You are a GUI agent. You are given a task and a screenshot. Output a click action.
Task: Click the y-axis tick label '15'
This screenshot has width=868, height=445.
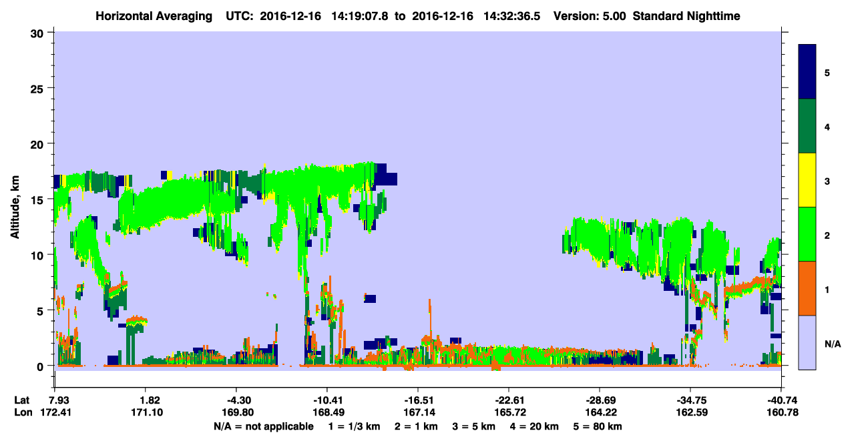coord(39,199)
